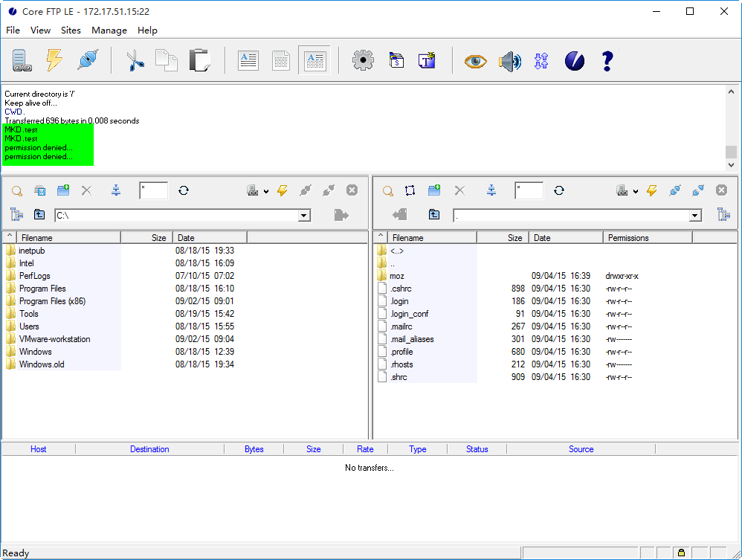Open the Manage menu
Image resolution: width=742 pixels, height=560 pixels.
(109, 30)
